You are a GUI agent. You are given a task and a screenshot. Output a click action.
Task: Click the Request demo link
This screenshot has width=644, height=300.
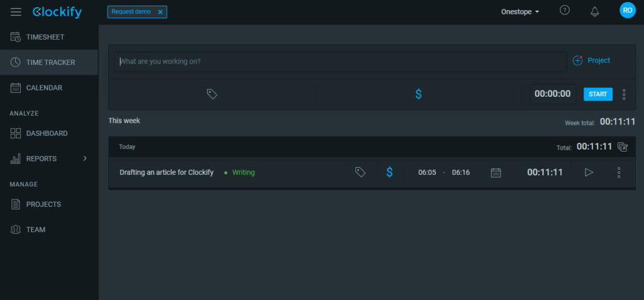point(131,12)
